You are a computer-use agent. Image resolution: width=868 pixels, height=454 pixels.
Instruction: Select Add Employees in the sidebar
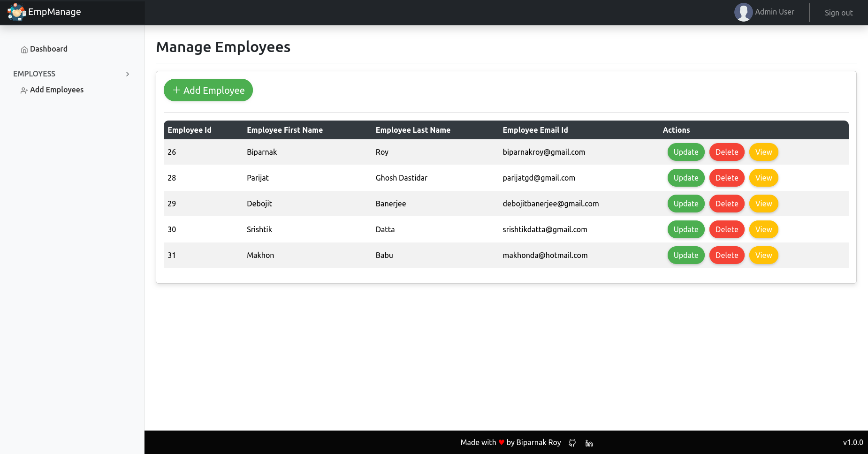coord(56,90)
